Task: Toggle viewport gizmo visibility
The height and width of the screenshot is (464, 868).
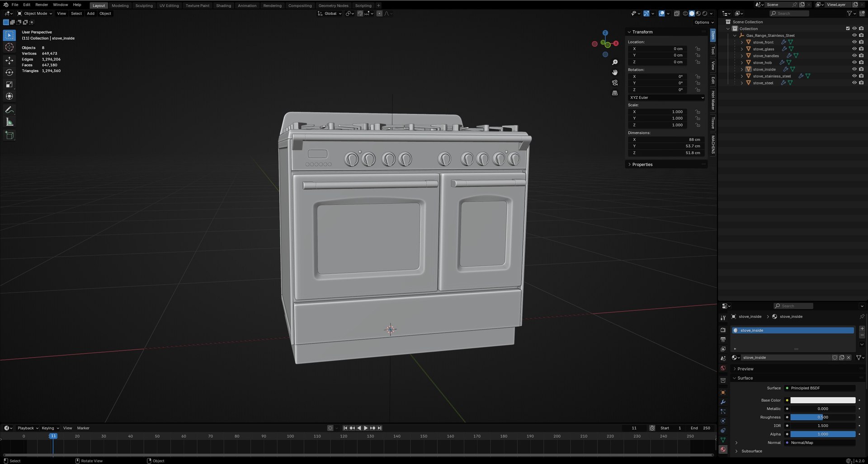Action: click(x=646, y=14)
